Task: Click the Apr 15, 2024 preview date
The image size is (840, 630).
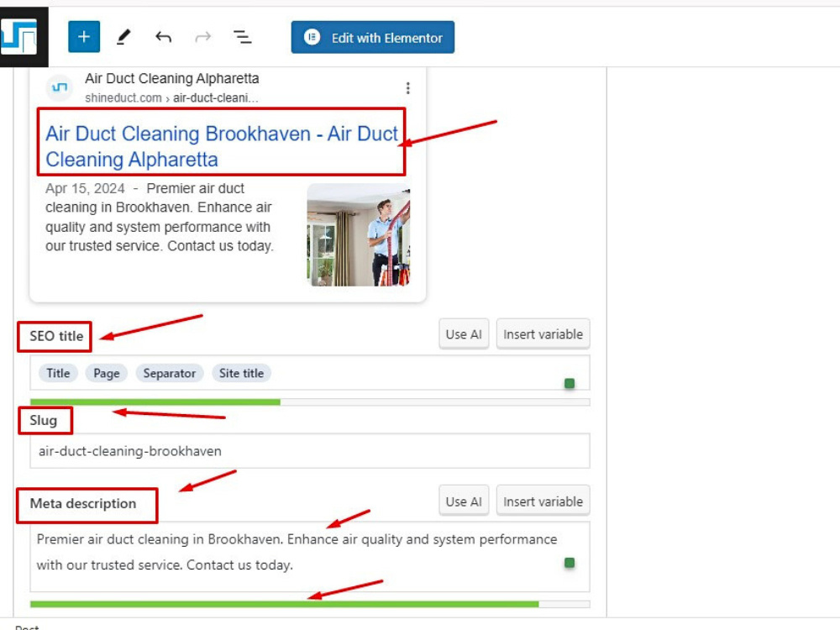Action: pyautogui.click(x=85, y=188)
